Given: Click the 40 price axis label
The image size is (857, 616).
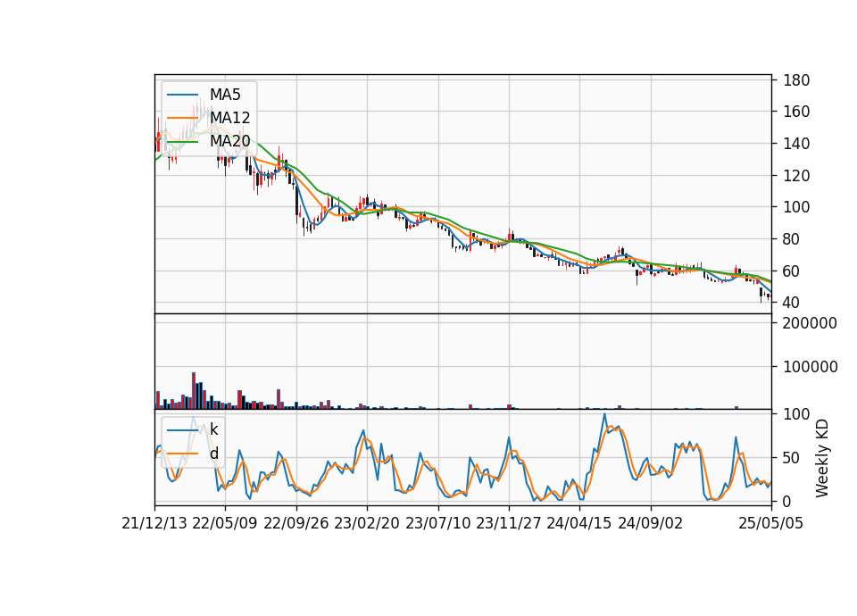Looking at the screenshot, I should pos(792,303).
